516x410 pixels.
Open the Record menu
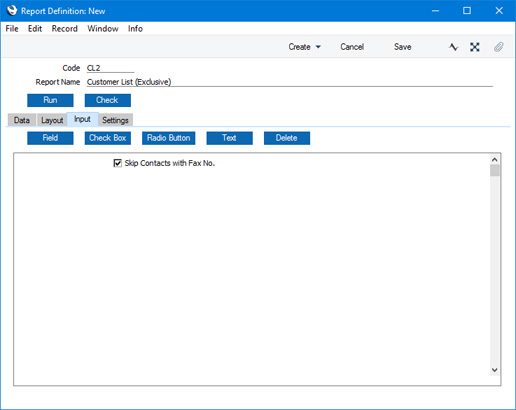point(65,29)
